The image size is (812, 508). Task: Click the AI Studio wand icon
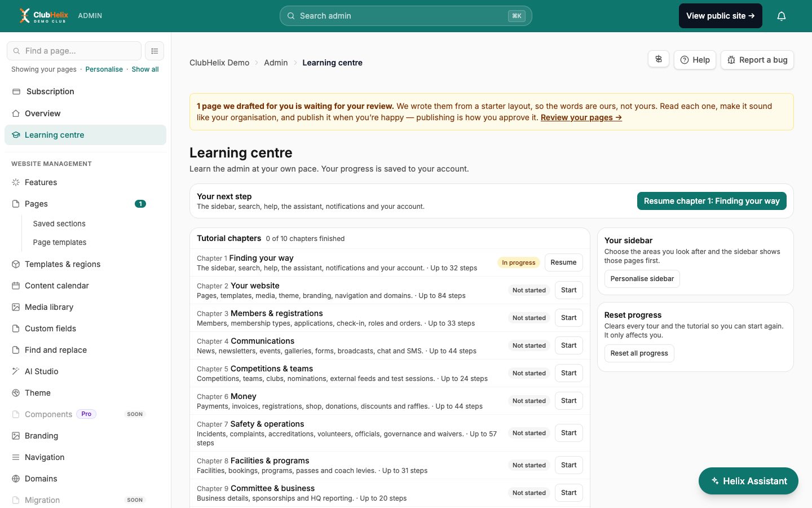16,371
